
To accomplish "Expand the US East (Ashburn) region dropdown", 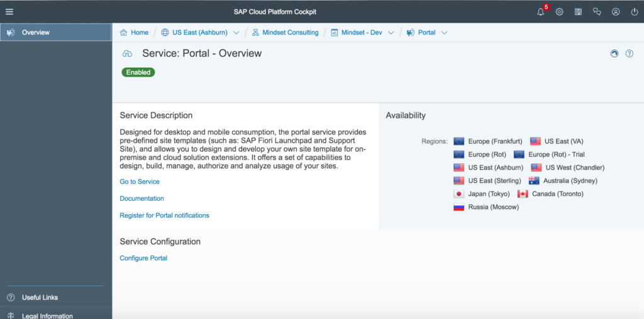I will (236, 33).
